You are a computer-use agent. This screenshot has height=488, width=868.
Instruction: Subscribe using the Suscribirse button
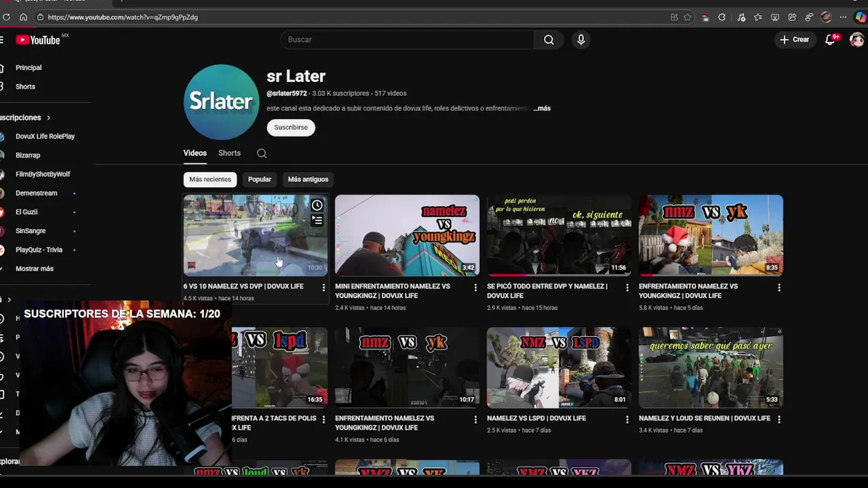(x=291, y=127)
